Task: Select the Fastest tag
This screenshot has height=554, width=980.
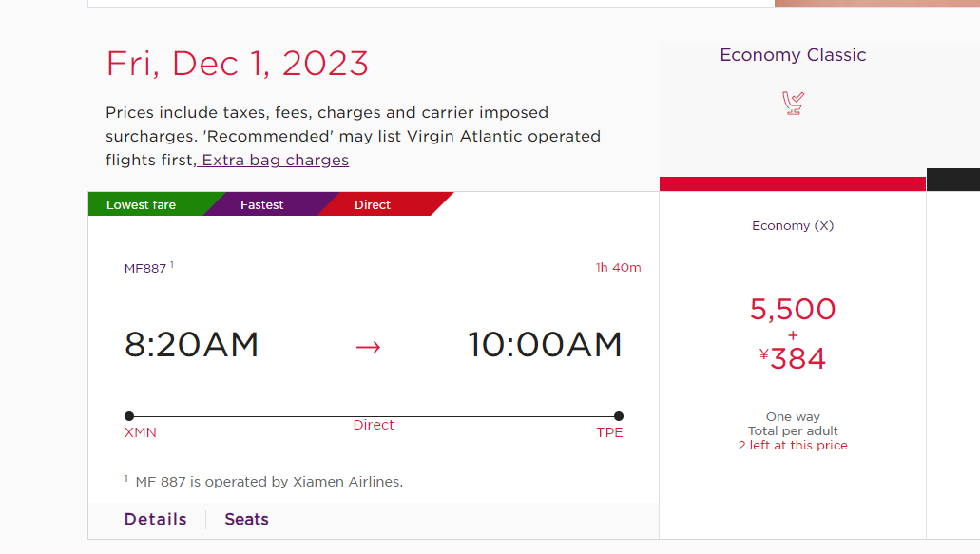Action: point(262,205)
